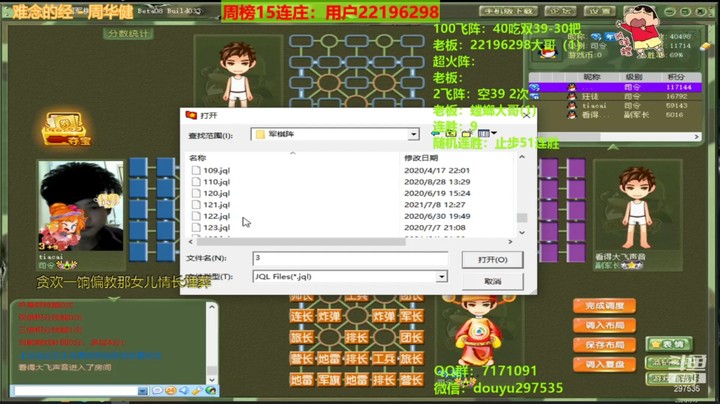720x404 pixels.
Task: Select the 军旗 flag piece on board
Action: tap(329, 380)
